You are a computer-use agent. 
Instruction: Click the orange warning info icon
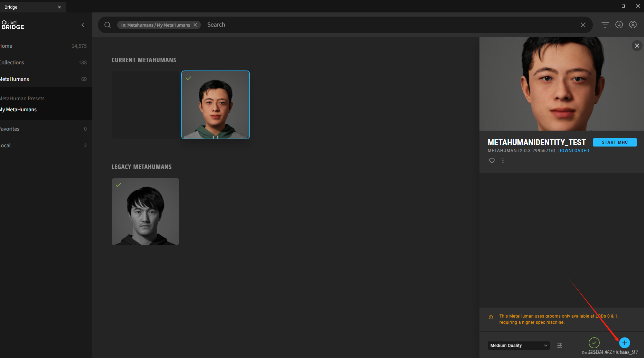(x=491, y=317)
